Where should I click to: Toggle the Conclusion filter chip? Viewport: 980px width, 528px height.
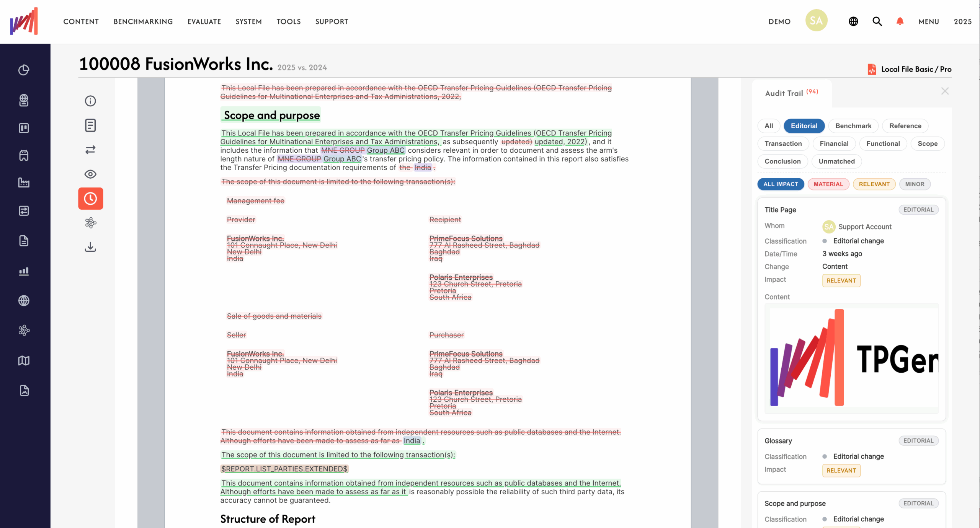coord(782,161)
